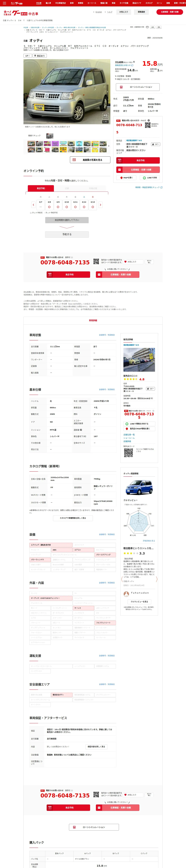186x868 pixels.
Task: Click 保証内容を詳しく見る button
Action: pyautogui.click(x=96, y=746)
